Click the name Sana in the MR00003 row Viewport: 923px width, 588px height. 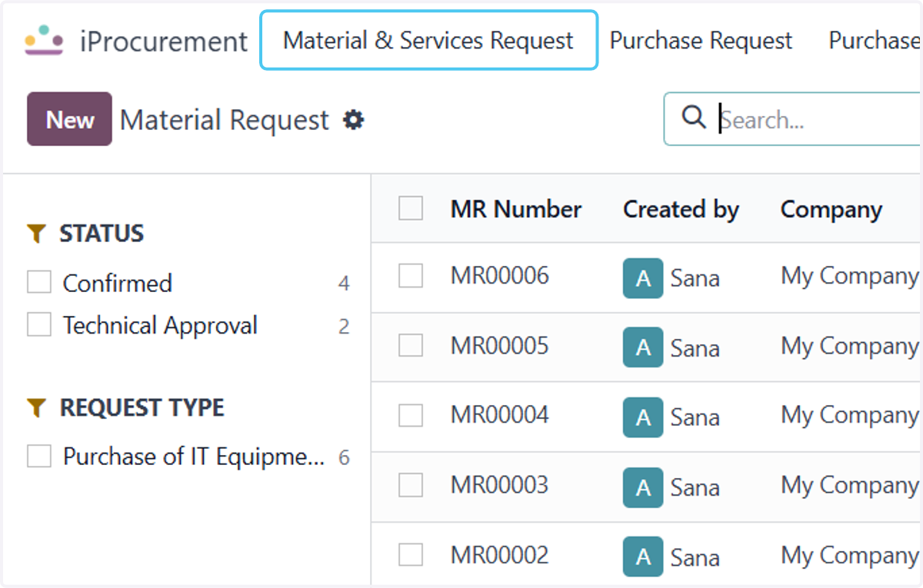pos(695,487)
